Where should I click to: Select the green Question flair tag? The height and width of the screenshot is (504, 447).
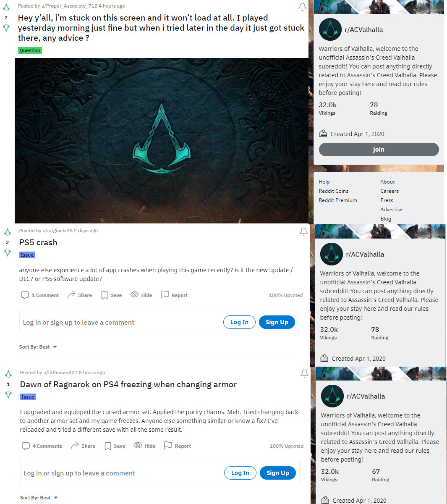[30, 50]
